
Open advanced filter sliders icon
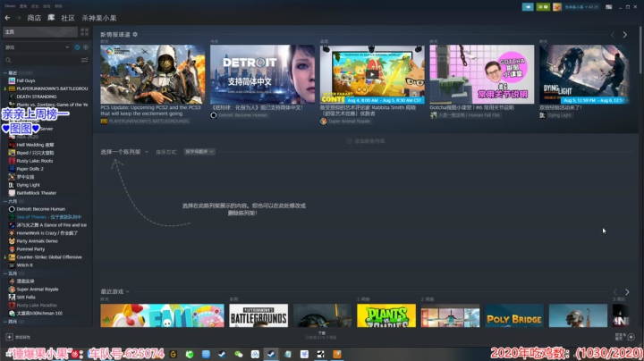coord(85,60)
